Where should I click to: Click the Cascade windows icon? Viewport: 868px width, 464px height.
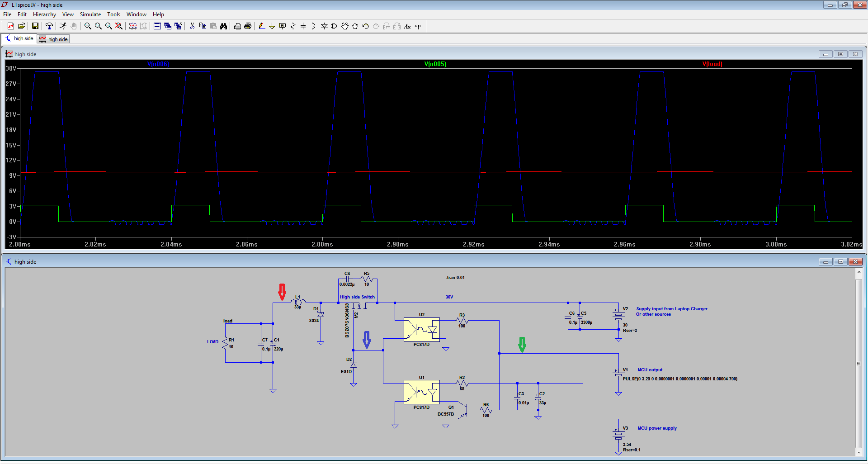tap(168, 26)
